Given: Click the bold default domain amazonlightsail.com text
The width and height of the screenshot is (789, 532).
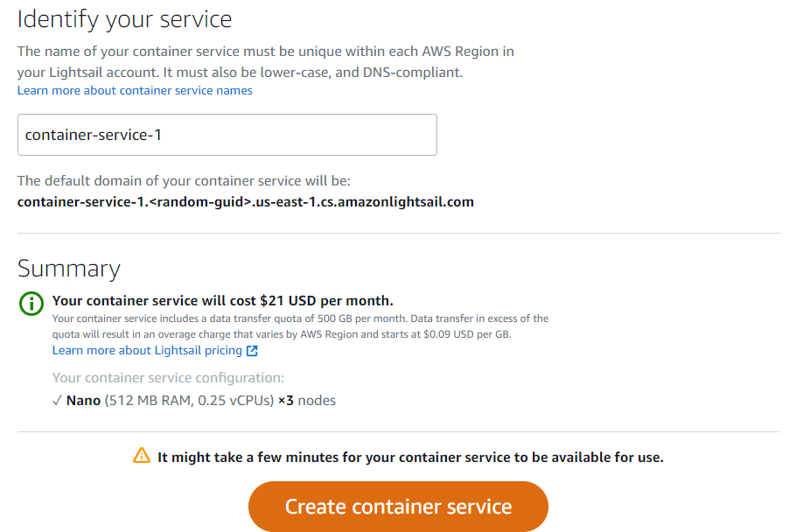Looking at the screenshot, I should pyautogui.click(x=246, y=202).
